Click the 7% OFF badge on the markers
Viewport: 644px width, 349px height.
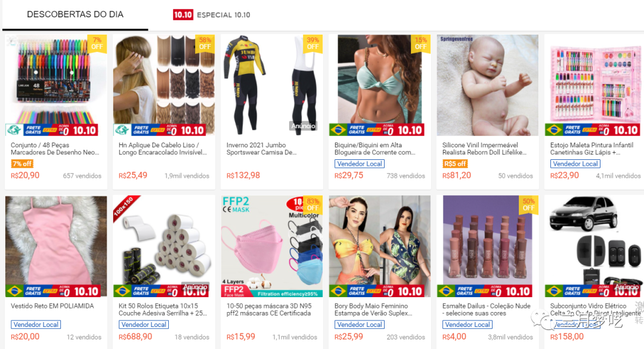(97, 44)
